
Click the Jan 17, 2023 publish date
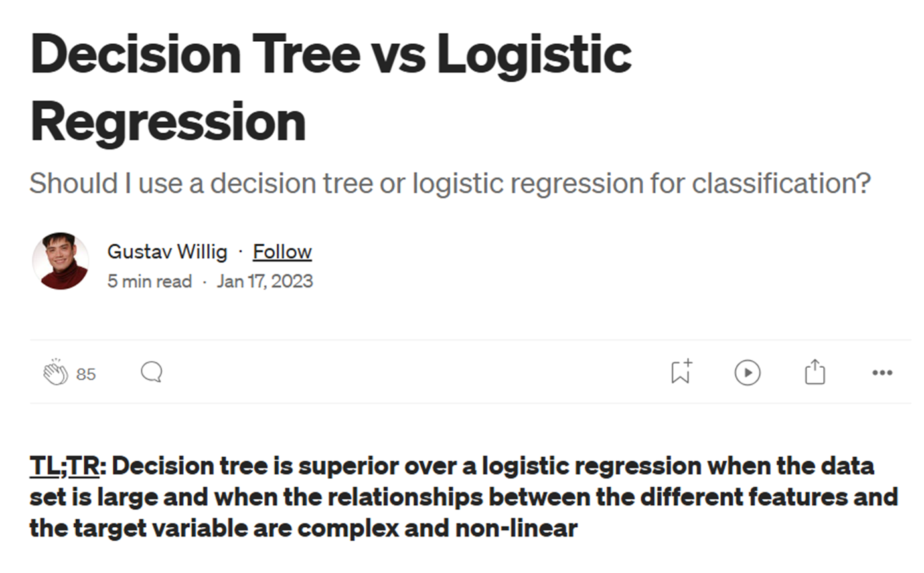[x=265, y=281]
